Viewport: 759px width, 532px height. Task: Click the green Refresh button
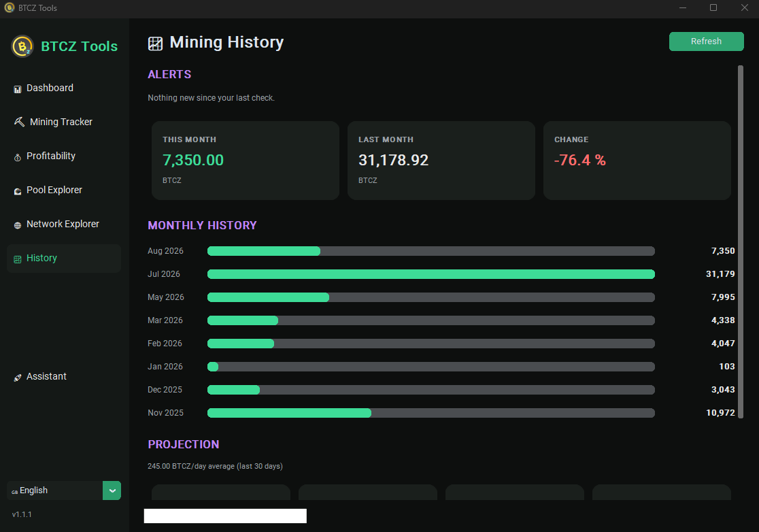706,41
